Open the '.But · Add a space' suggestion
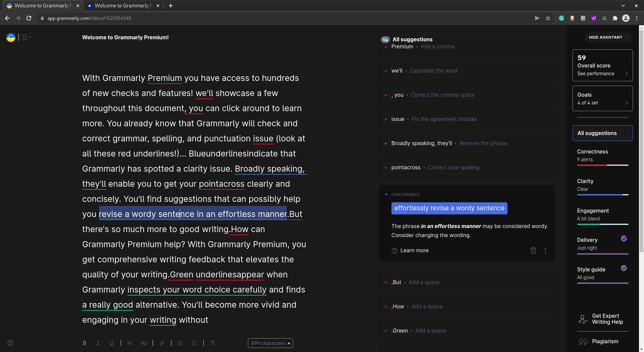Image resolution: width=644 pixels, height=352 pixels. click(x=467, y=282)
